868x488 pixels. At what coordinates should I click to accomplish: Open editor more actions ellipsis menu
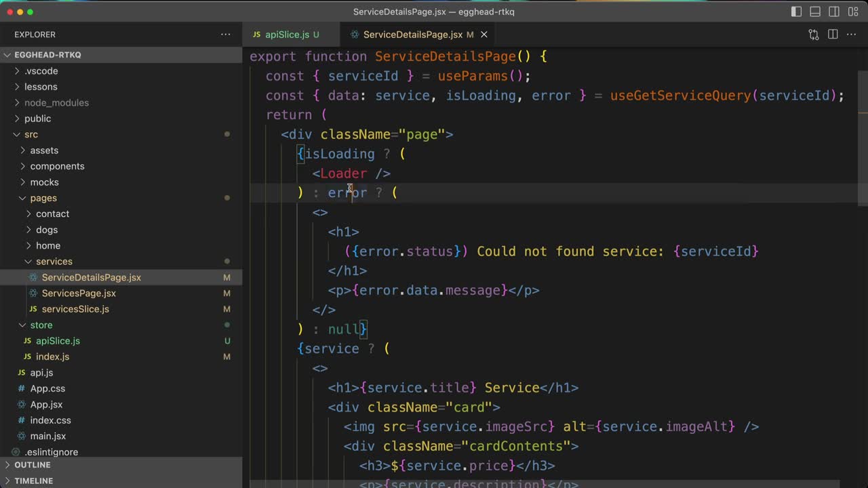point(852,35)
